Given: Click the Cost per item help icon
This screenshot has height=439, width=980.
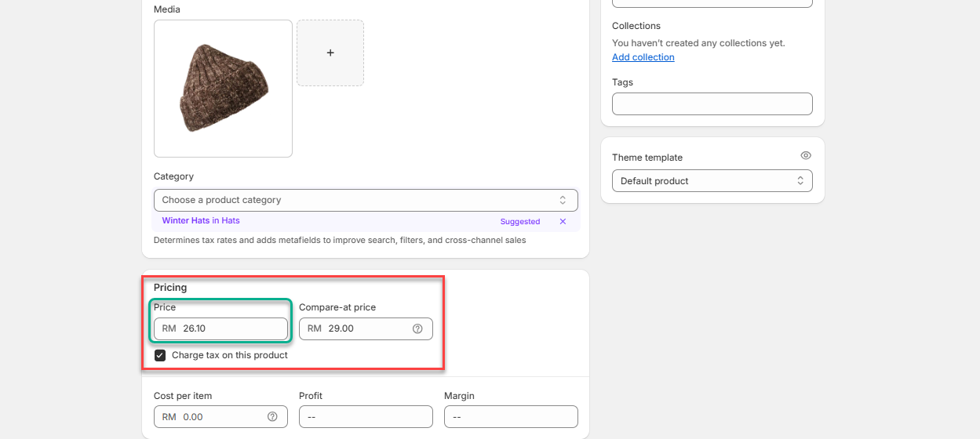Looking at the screenshot, I should click(272, 417).
